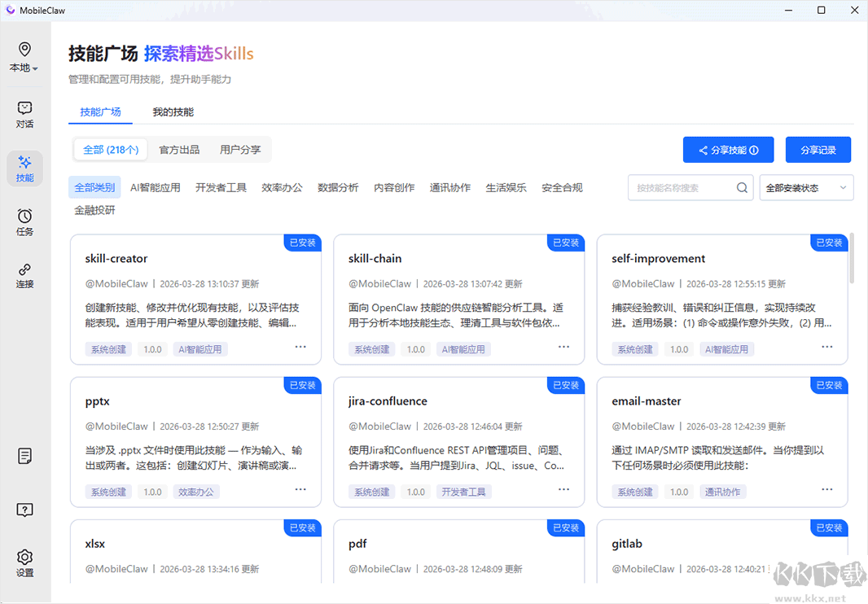This screenshot has height=604, width=868.
Task: Filter by 全部类别 category
Action: (94, 188)
